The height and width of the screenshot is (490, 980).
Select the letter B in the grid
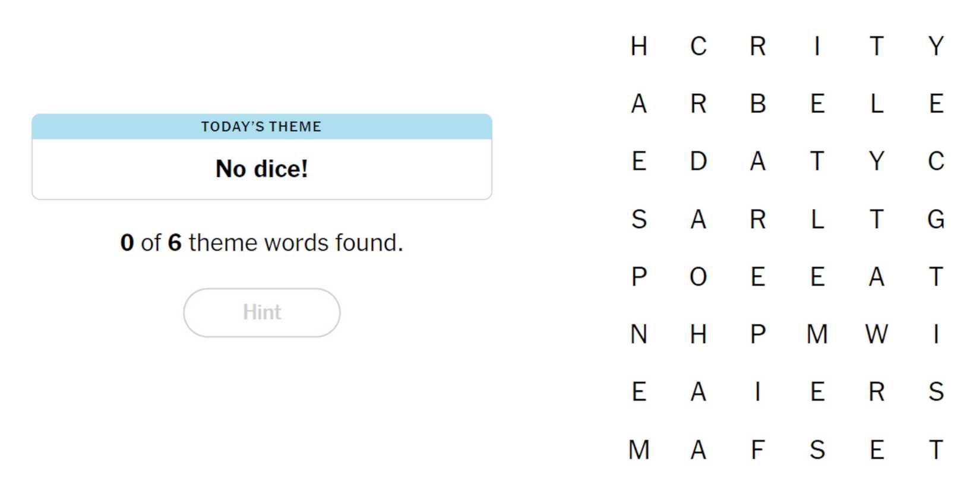pyautogui.click(x=757, y=104)
